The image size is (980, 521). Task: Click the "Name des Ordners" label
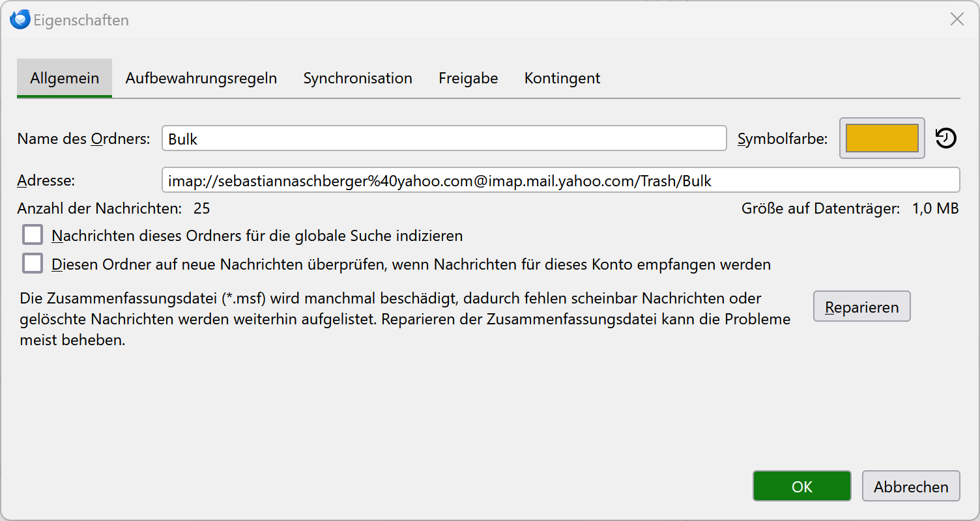click(x=83, y=139)
